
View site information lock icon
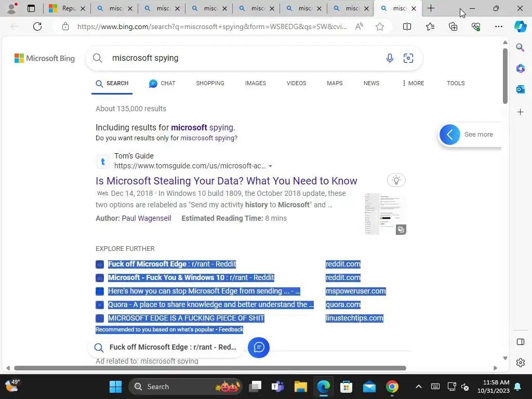[x=65, y=26]
